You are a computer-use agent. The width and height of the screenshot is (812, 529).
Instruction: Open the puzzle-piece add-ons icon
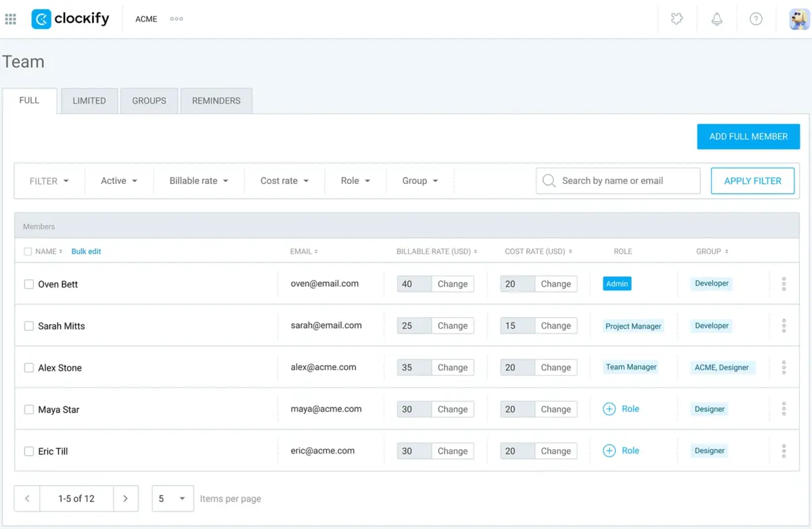pos(677,19)
